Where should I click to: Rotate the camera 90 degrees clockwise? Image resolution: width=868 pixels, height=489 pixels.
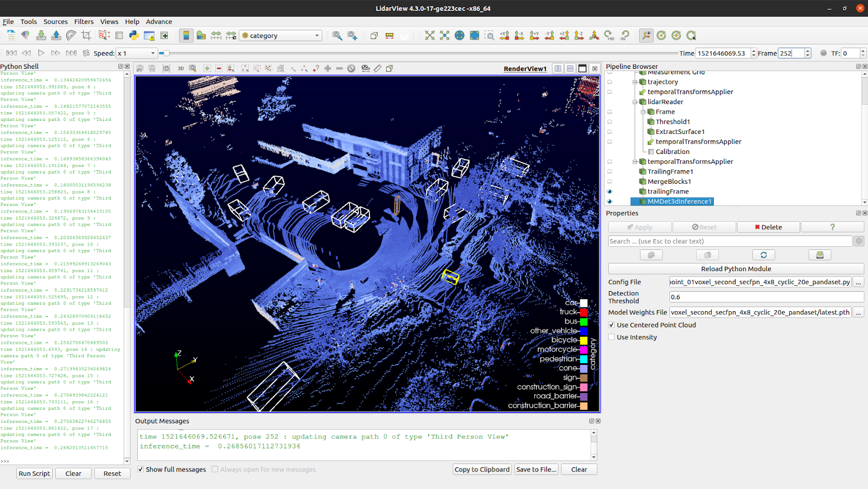click(x=607, y=35)
